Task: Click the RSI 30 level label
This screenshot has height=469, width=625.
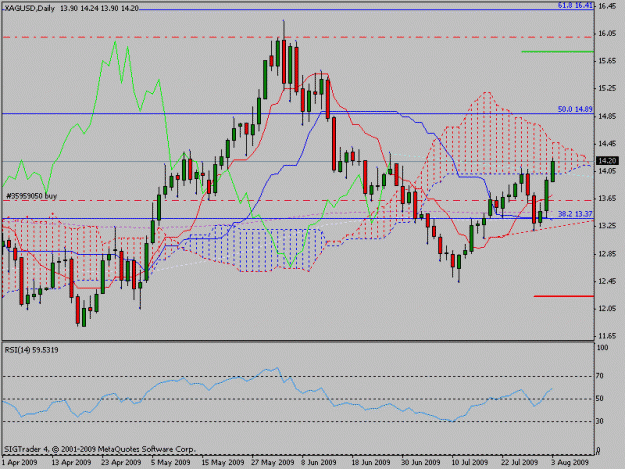Action: tap(599, 421)
